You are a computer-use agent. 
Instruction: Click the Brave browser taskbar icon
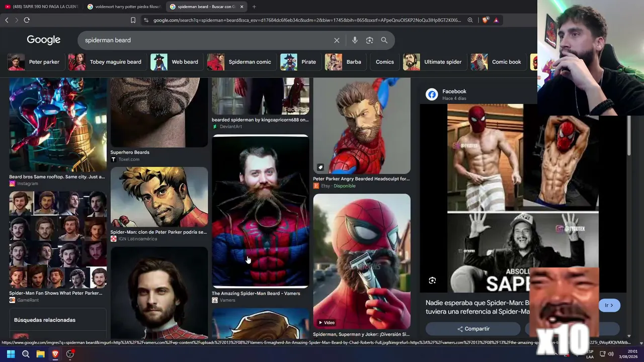pyautogui.click(x=55, y=354)
